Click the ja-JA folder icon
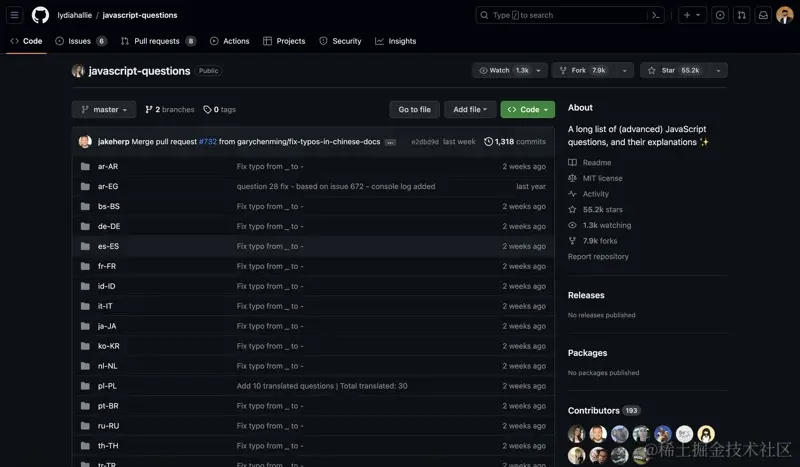Viewport: 800px width, 467px height. pos(85,326)
